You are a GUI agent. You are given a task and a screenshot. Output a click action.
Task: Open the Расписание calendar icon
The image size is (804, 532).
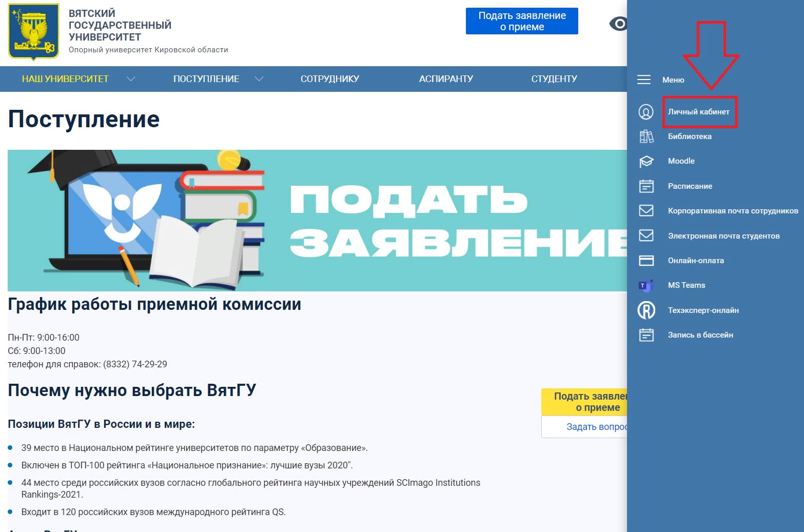[646, 186]
